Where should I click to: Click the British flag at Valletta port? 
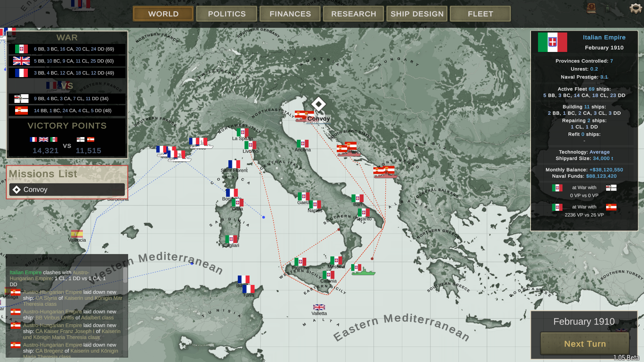319,307
